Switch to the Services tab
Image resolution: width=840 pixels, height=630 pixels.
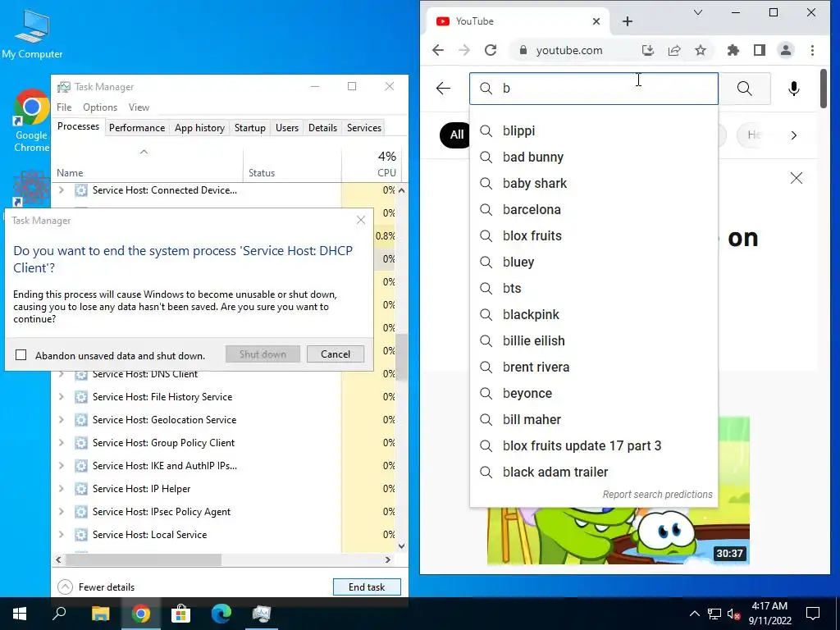click(x=363, y=127)
